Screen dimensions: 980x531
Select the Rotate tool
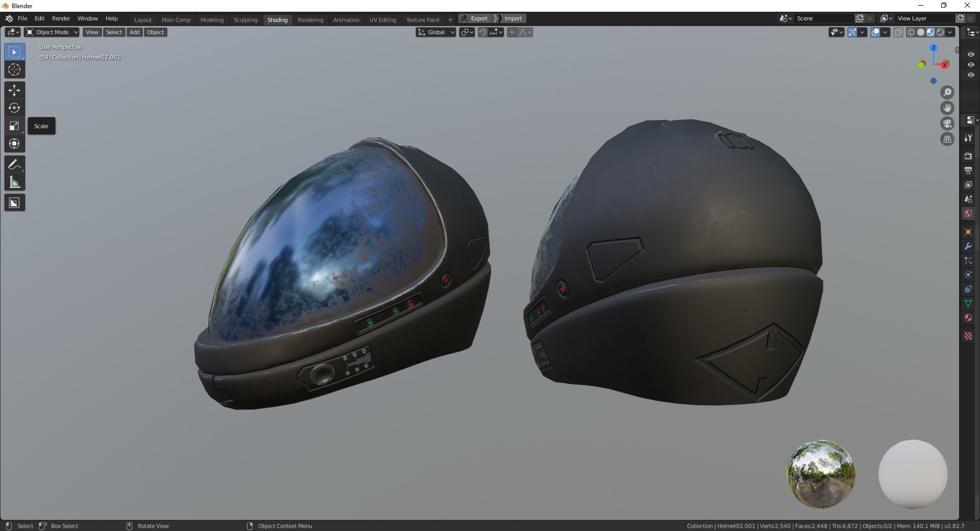[x=14, y=108]
